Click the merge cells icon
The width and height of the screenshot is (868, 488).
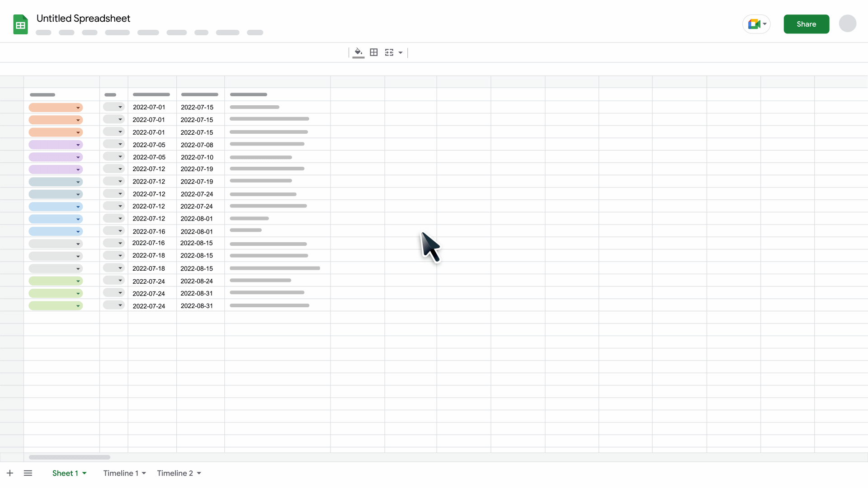pos(389,52)
